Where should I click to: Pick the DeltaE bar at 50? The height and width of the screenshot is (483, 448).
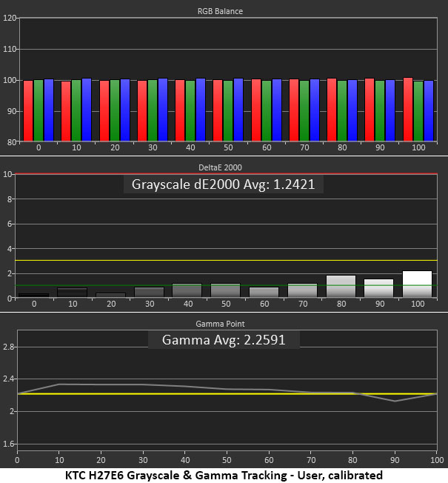[225, 290]
